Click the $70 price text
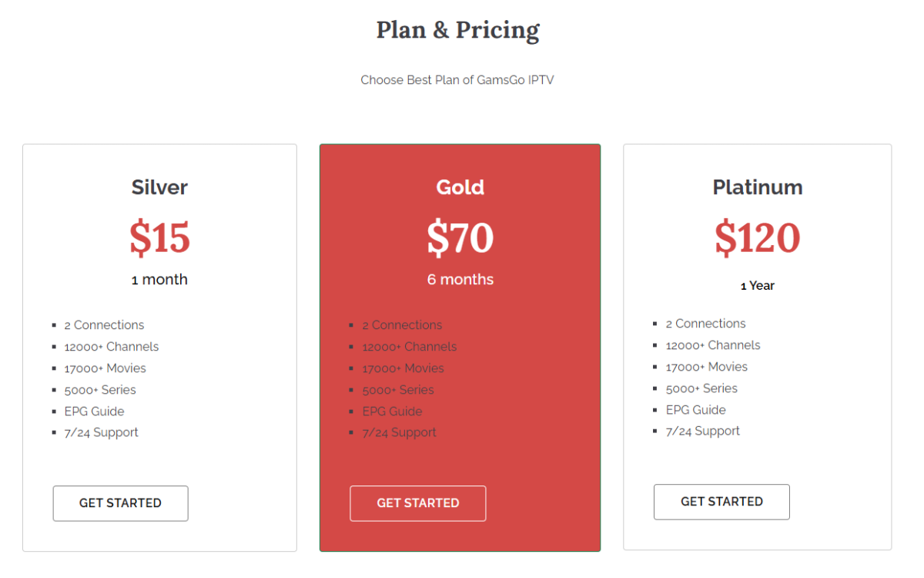Screen dimensions: 924x578 pyautogui.click(x=460, y=238)
